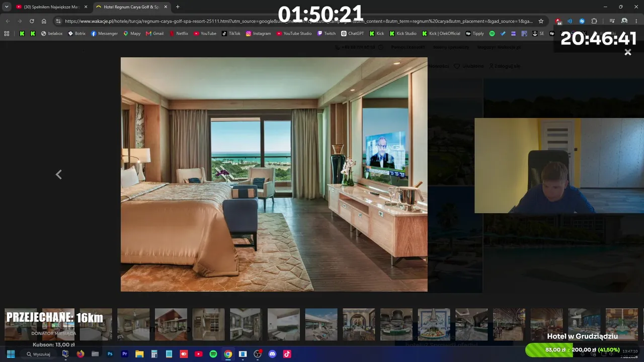Bookmark this page with the star icon
The height and width of the screenshot is (362, 644).
click(541, 21)
